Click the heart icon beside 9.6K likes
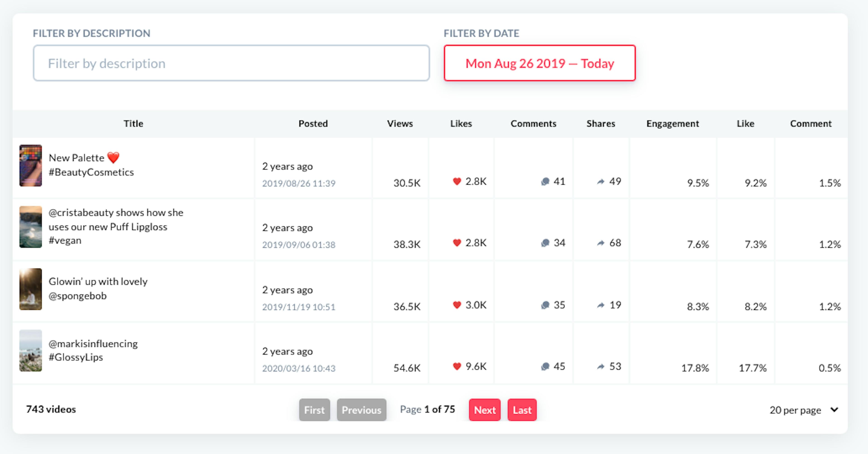The image size is (868, 454). pos(457,366)
